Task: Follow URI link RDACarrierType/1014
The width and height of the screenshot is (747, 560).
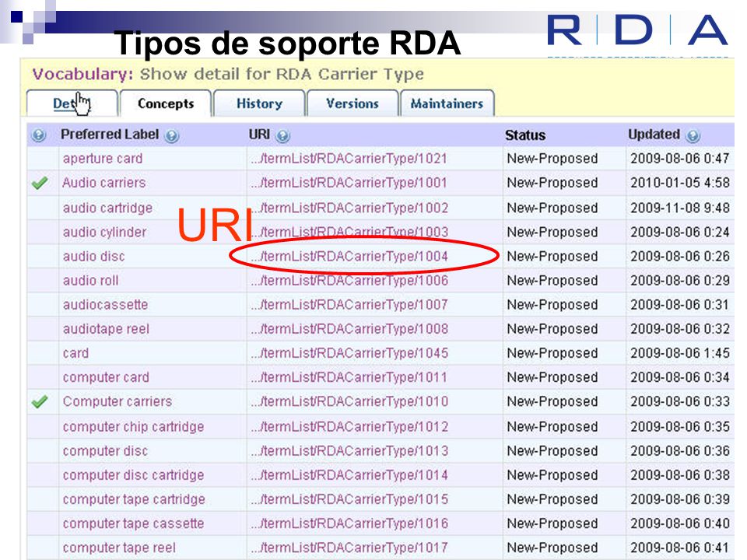Action: (349, 475)
